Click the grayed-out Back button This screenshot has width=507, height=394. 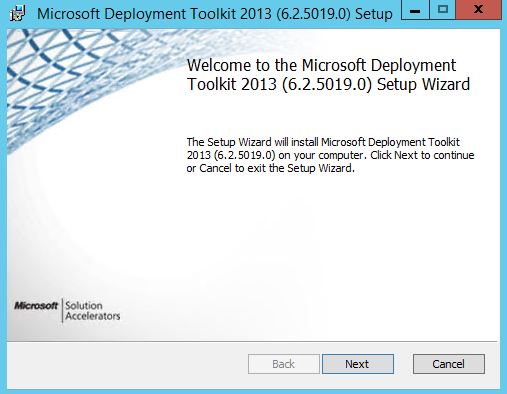click(284, 364)
